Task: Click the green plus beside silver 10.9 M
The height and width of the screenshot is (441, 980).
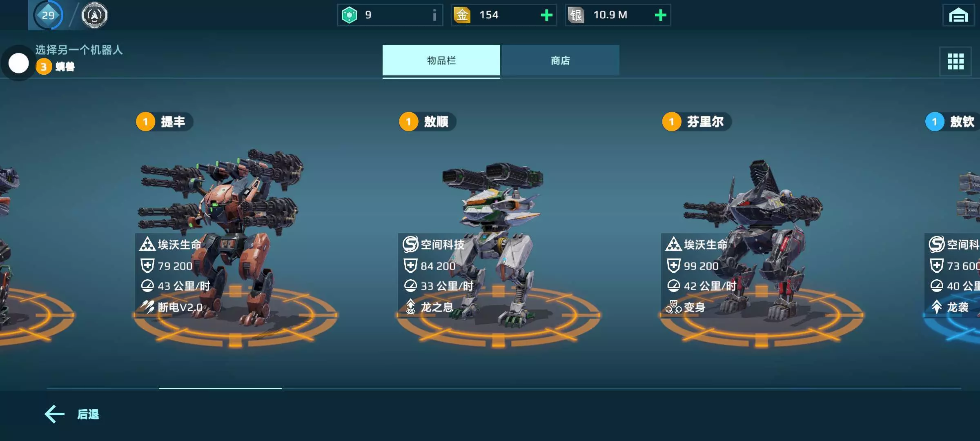Action: click(660, 15)
